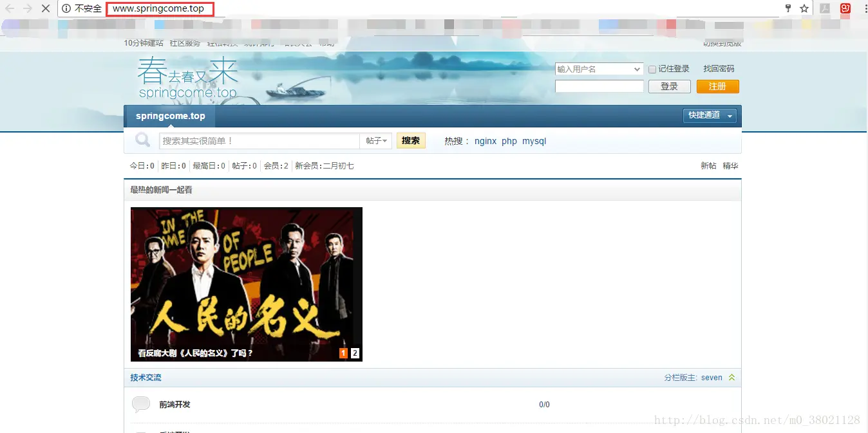Click the speech bubble icon for 前端开发
Viewport: 868px width, 433px height.
pos(141,404)
